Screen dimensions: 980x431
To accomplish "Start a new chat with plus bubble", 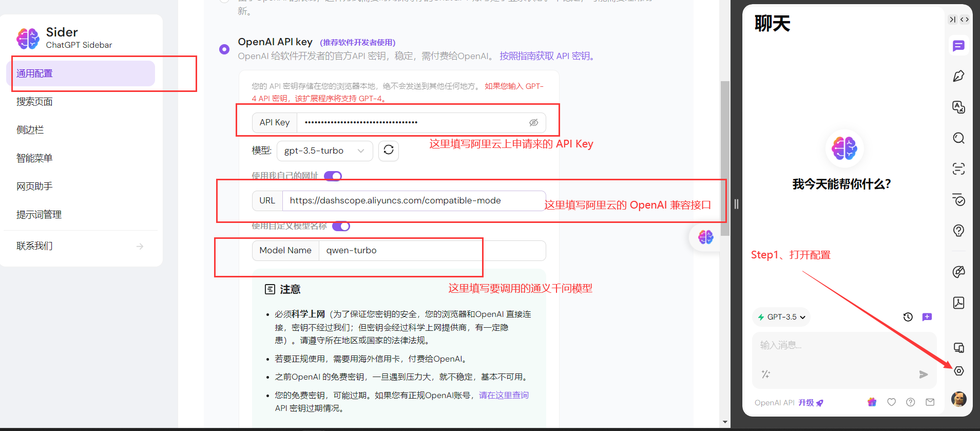I will pos(927,317).
